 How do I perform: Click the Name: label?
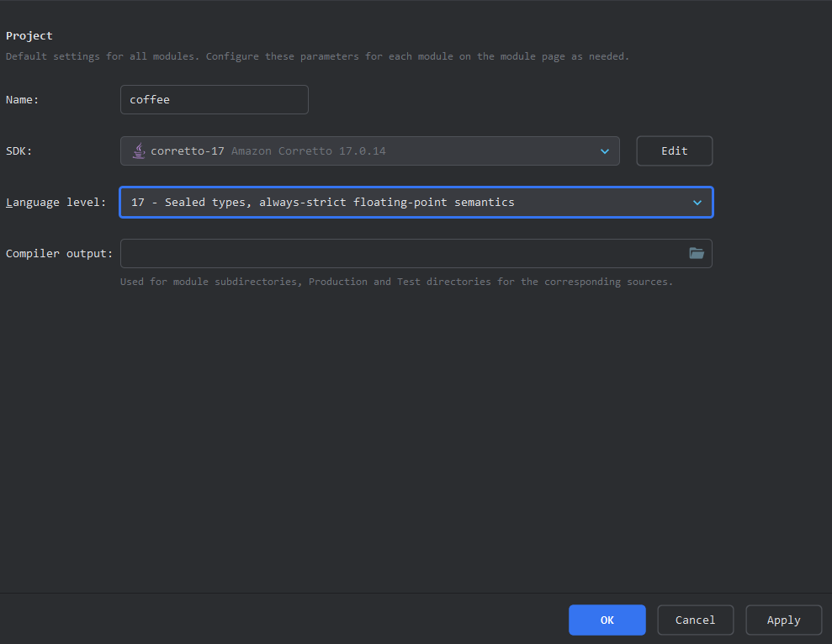22,100
